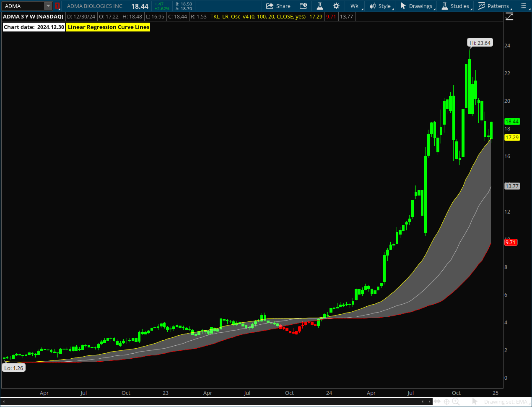Open chart settings gear icon
Image resolution: width=532 pixels, height=407 pixels.
click(x=336, y=6)
